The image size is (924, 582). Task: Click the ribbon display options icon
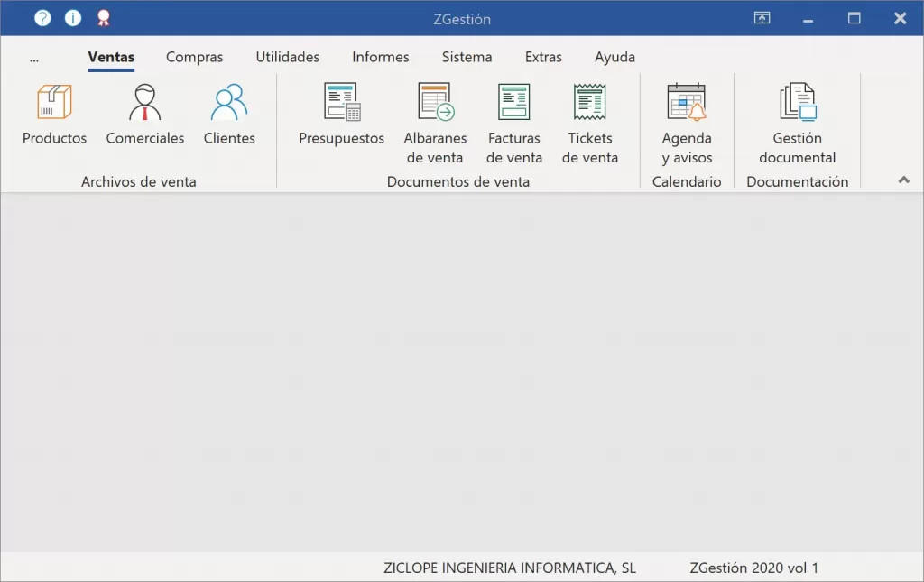tap(762, 18)
